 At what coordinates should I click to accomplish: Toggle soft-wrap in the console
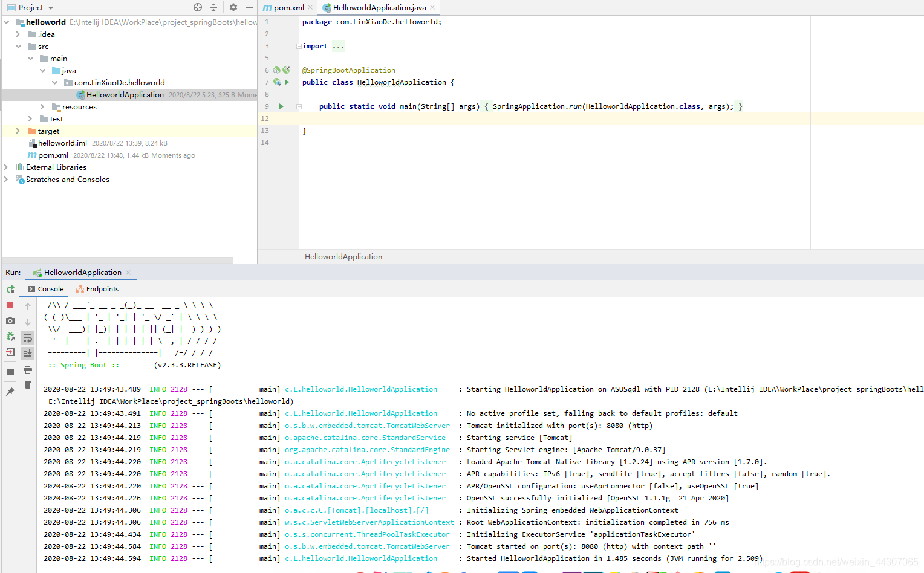(28, 338)
